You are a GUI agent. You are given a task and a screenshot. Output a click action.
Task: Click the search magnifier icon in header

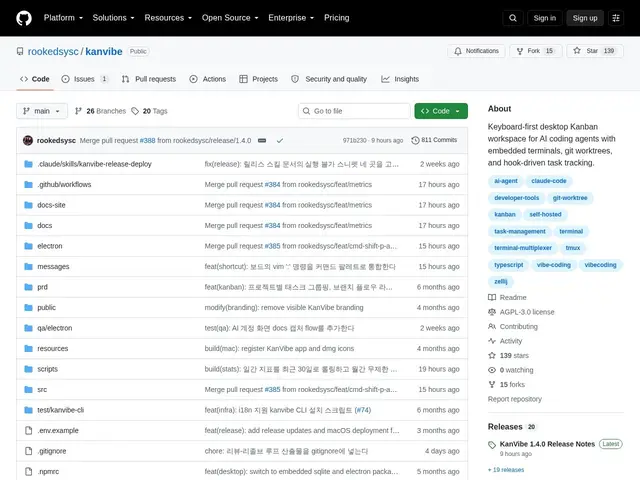tap(513, 18)
